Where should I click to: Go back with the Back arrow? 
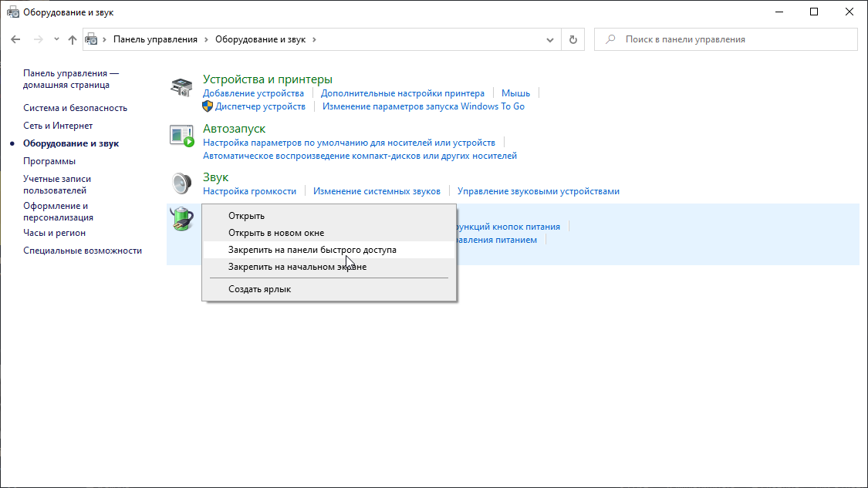click(16, 39)
